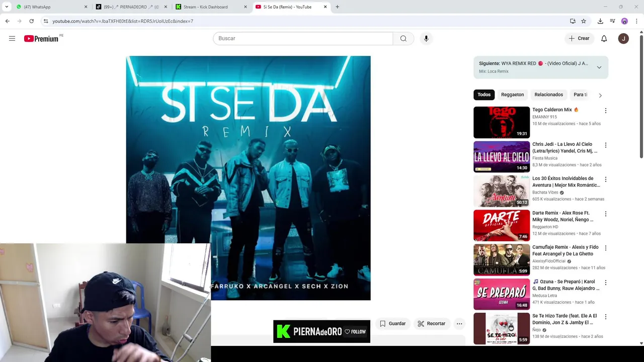Open options menu for Aventura mix
This screenshot has height=362, width=644.
[x=605, y=179]
